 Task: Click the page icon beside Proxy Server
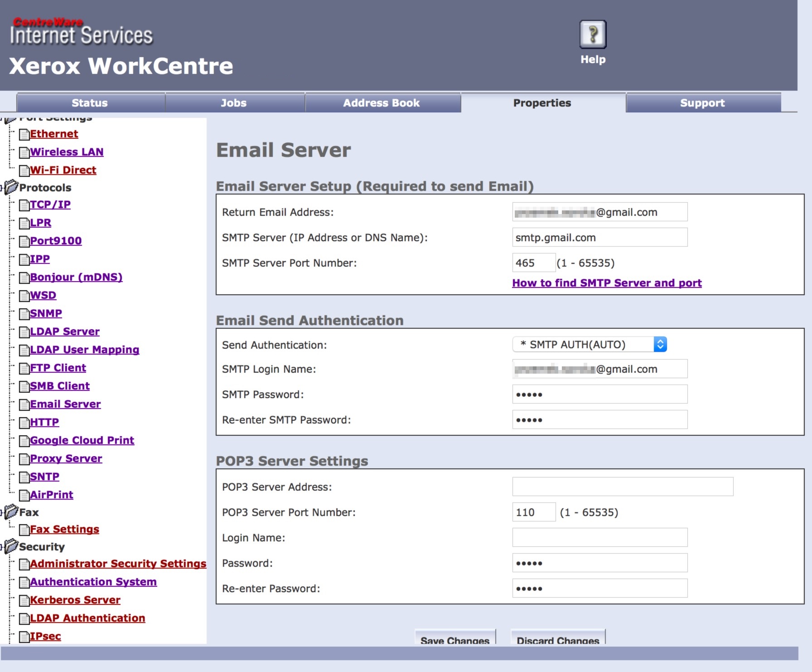coord(24,459)
